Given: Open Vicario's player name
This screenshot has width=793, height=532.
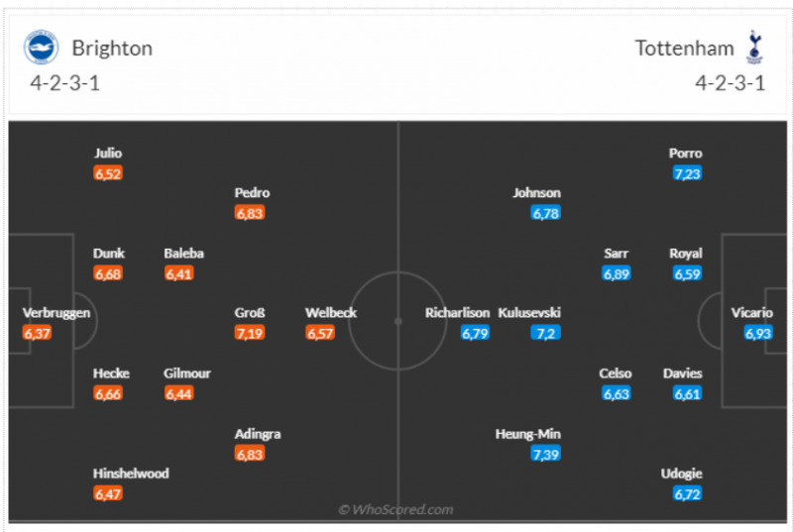Looking at the screenshot, I should pos(751,313).
